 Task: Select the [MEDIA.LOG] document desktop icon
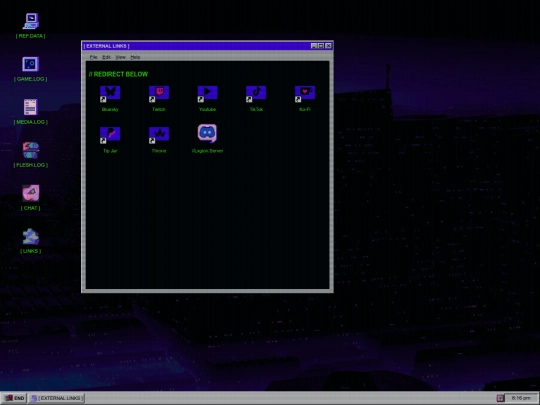(31, 107)
